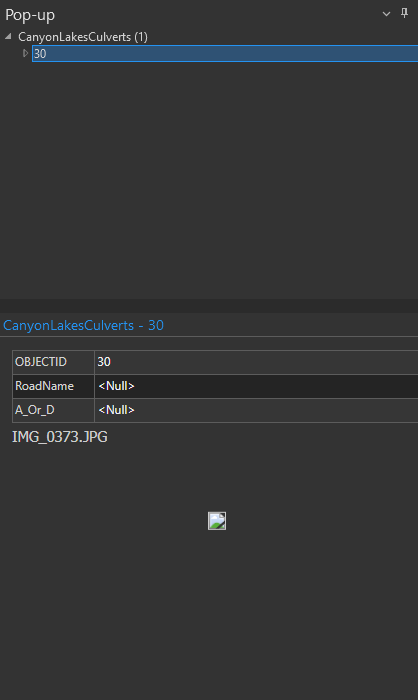Select the OBJECTID field label cell
The image size is (418, 700).
53,362
